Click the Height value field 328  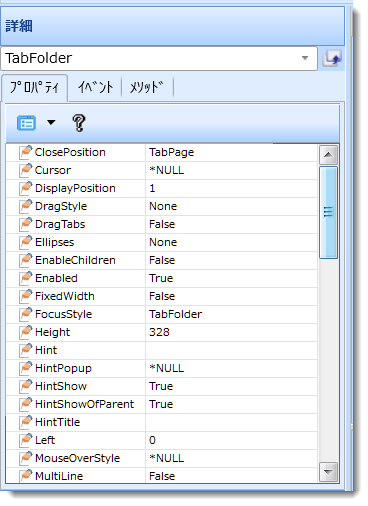231,332
